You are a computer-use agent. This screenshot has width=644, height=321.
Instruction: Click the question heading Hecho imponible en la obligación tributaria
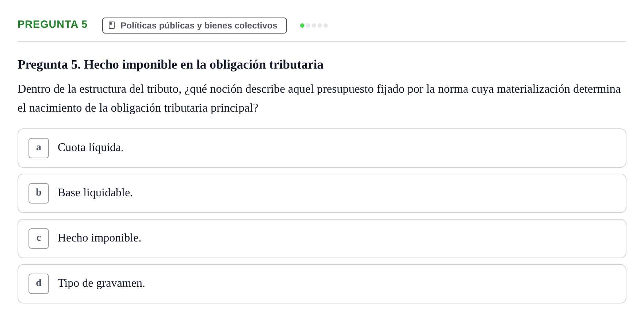170,65
